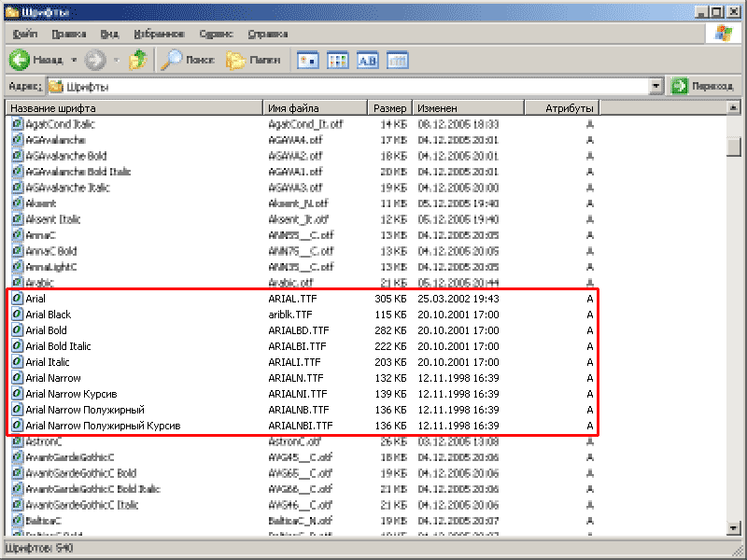Click the Шрифты address field
Image resolution: width=747 pixels, height=560 pixels.
(348, 86)
